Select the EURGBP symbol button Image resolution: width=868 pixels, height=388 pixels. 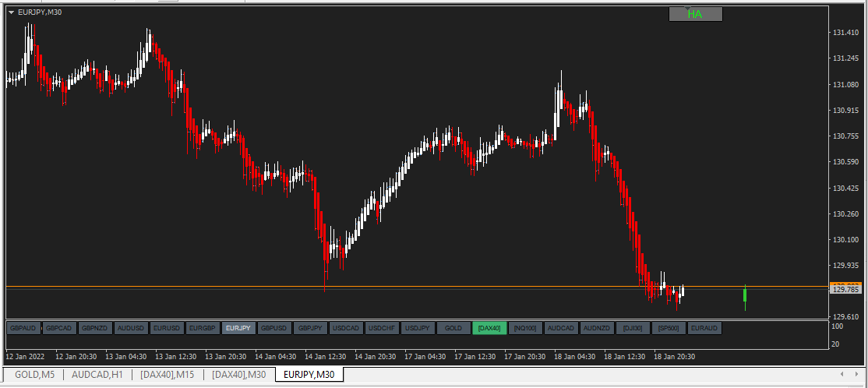pos(203,328)
